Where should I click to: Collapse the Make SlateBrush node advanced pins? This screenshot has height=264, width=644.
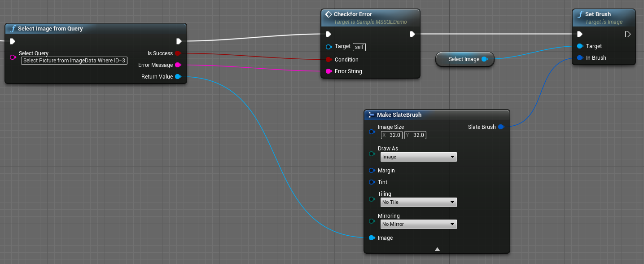(437, 249)
